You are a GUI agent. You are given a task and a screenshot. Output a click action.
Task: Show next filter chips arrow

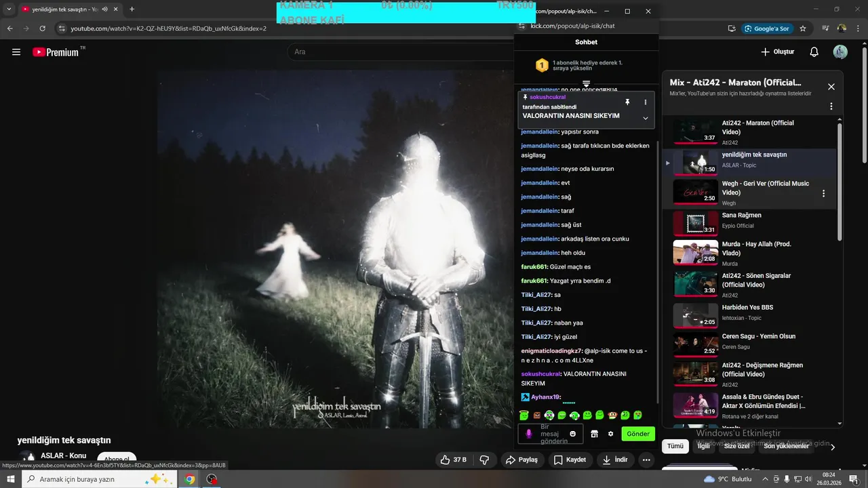[833, 447]
